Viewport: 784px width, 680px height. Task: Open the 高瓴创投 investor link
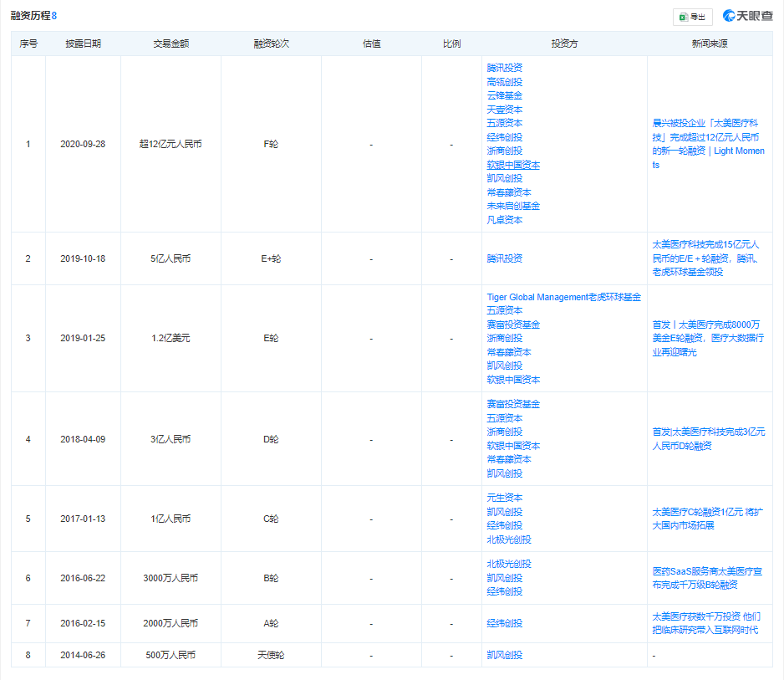click(504, 82)
